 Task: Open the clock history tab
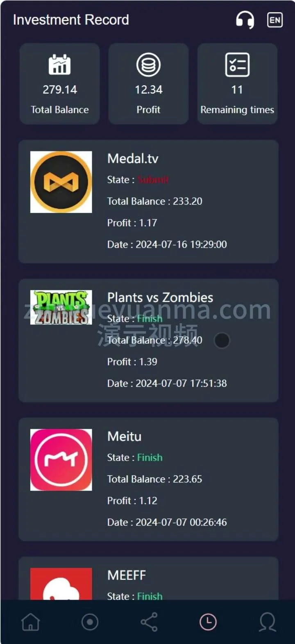208,622
